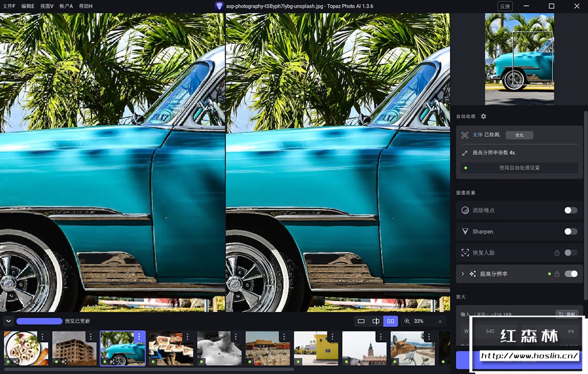Open the 文件F menu
Viewport: 588px width, 374px height.
click(x=9, y=6)
